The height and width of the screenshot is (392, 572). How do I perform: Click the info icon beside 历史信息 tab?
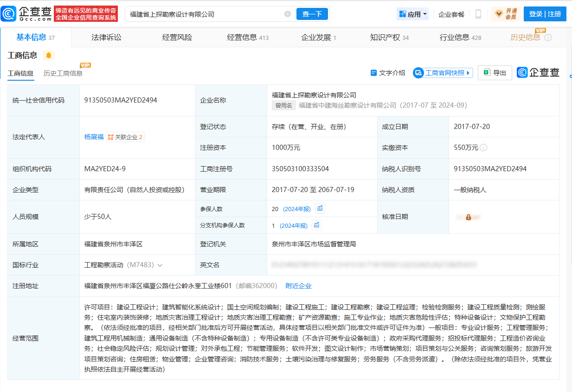coord(548,38)
